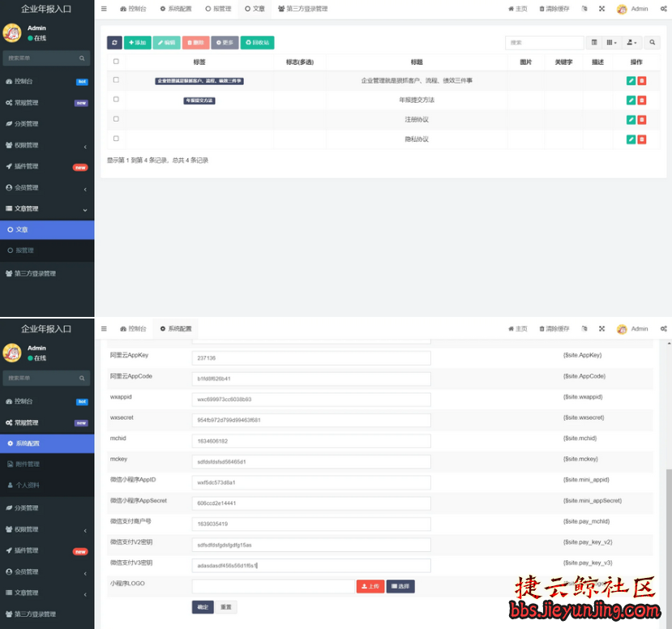Click the 微信小程序AppID input field
This screenshot has height=629, width=672.
(x=311, y=482)
